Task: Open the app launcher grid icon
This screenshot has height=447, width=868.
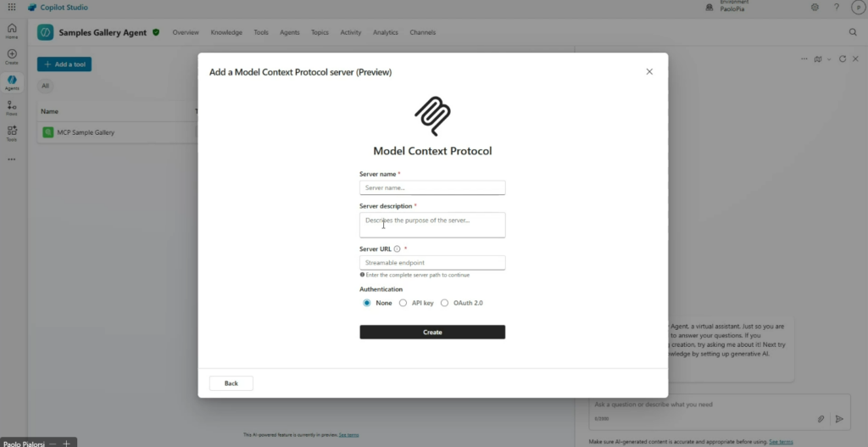Action: click(x=12, y=7)
